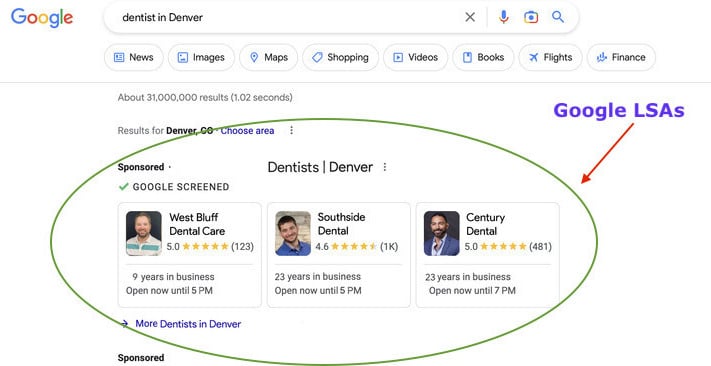Click Century Dental's 5.0 rating (481)
Image resolution: width=711 pixels, height=366 pixels.
pos(508,247)
